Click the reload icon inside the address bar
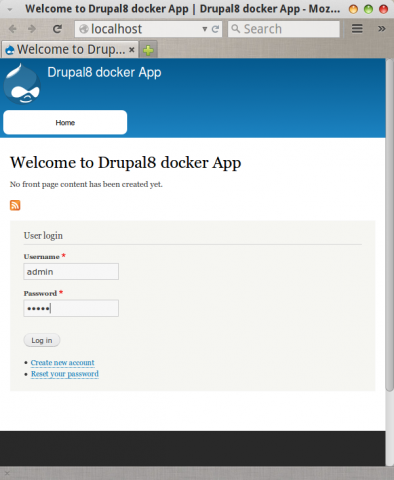Image resolution: width=394 pixels, height=480 pixels. pyautogui.click(x=215, y=29)
